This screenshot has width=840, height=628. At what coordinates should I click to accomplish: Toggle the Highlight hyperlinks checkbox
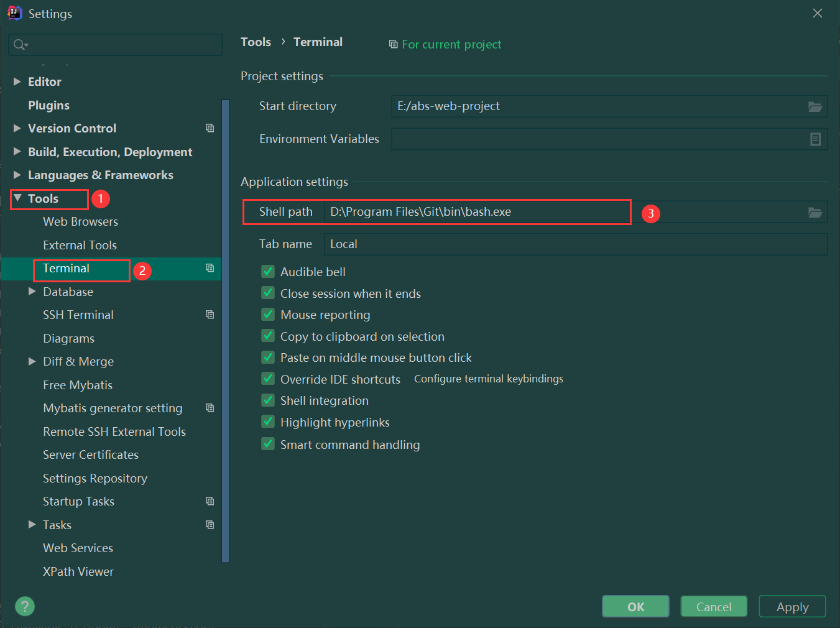click(268, 422)
